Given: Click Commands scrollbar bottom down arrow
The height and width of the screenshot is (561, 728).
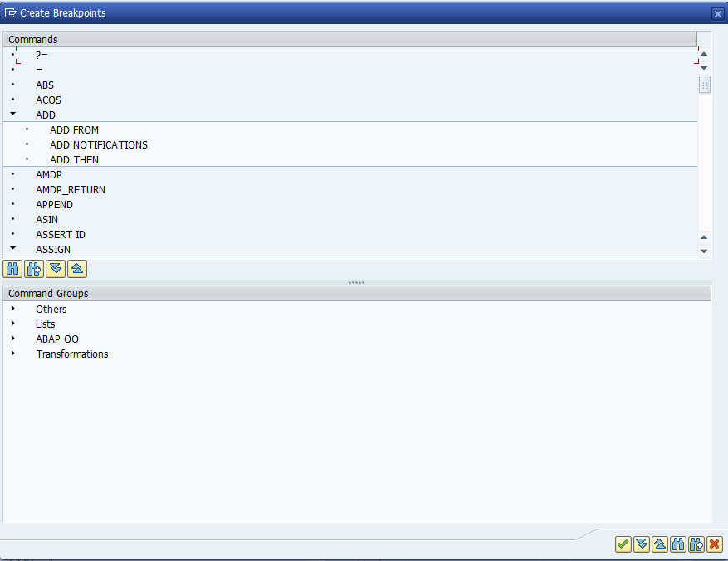Looking at the screenshot, I should click(x=704, y=251).
